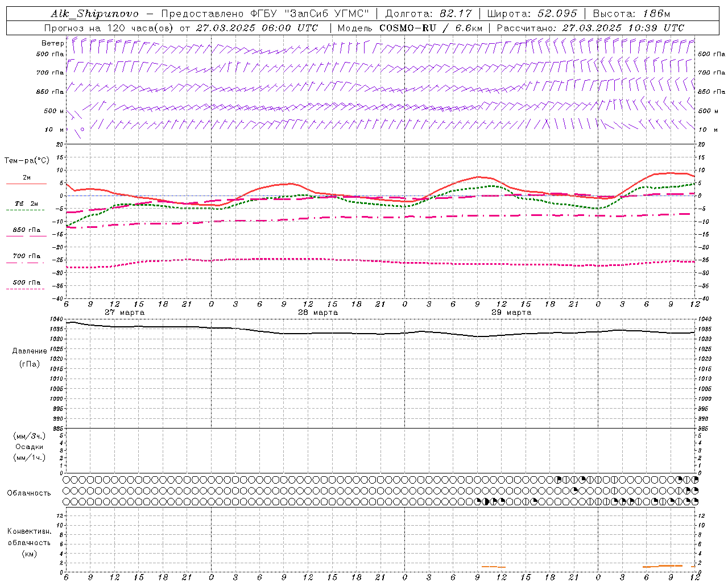Image resolution: width=728 pixels, height=582 pixels.
Task: Select the "Высота: 186м" elevation text
Action: point(631,14)
